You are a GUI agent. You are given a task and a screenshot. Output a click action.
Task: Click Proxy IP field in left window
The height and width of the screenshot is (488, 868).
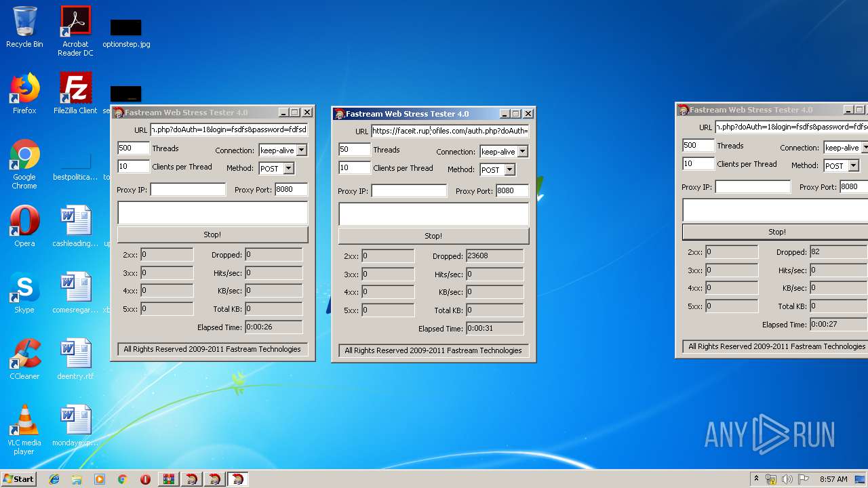(x=188, y=190)
